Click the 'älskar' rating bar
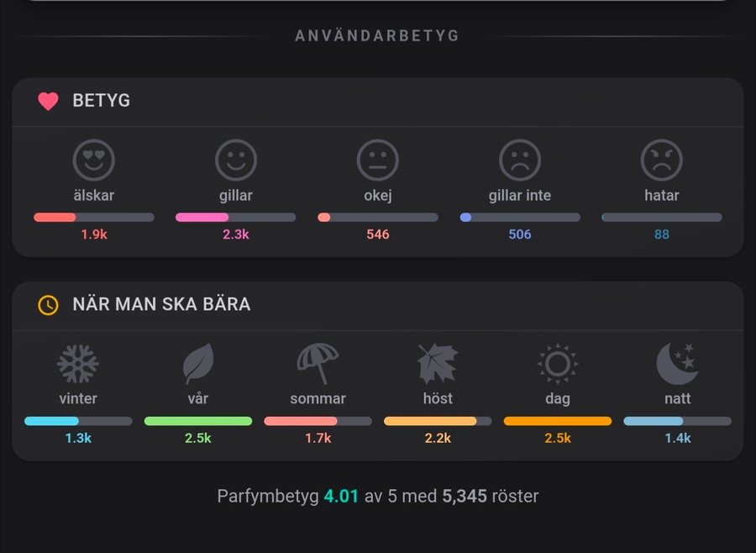The height and width of the screenshot is (553, 756). coord(94,217)
